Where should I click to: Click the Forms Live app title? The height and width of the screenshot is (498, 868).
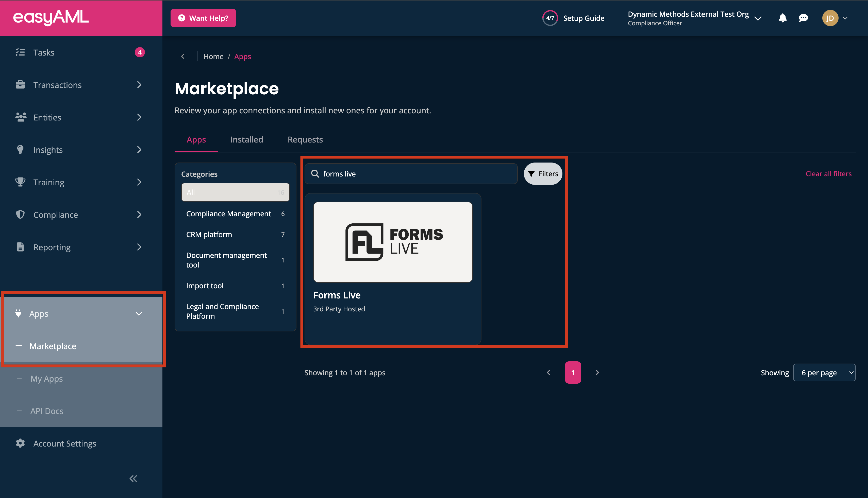pyautogui.click(x=337, y=295)
